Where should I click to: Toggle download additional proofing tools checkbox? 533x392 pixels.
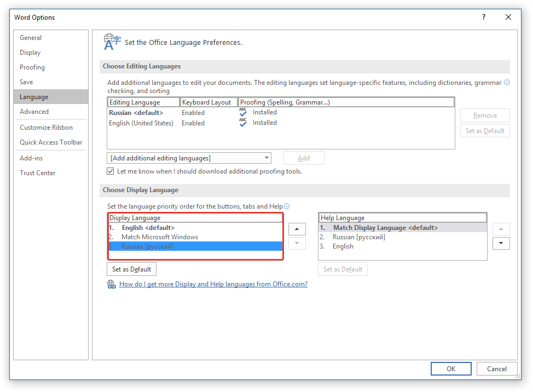click(x=110, y=171)
